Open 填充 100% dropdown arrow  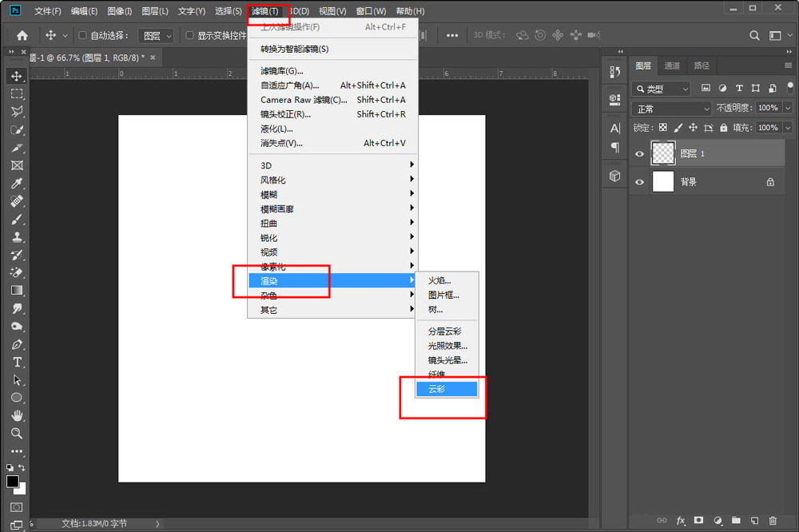point(788,127)
